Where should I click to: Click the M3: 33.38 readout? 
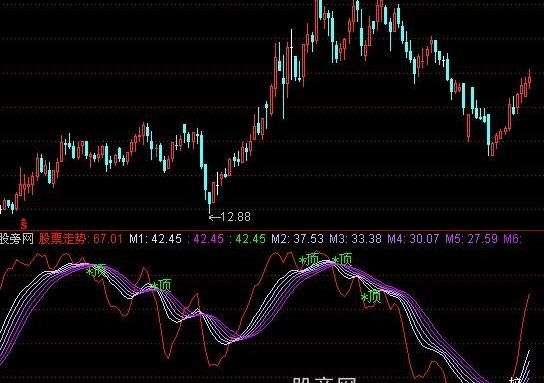[x=355, y=239]
